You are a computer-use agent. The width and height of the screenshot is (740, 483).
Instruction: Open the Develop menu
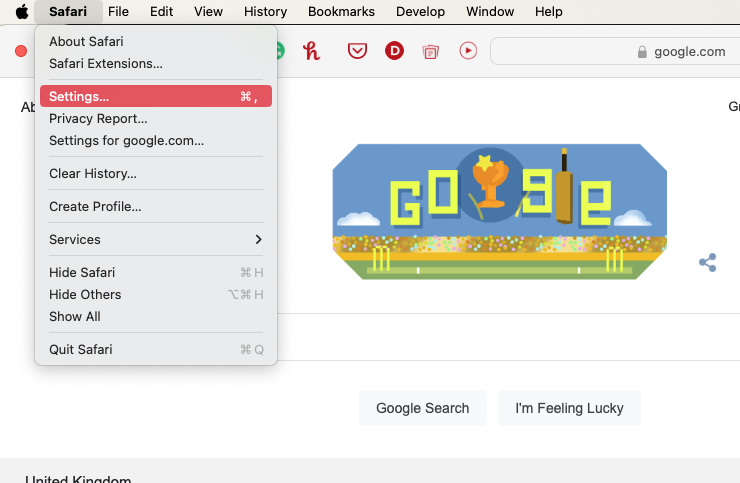(x=420, y=11)
